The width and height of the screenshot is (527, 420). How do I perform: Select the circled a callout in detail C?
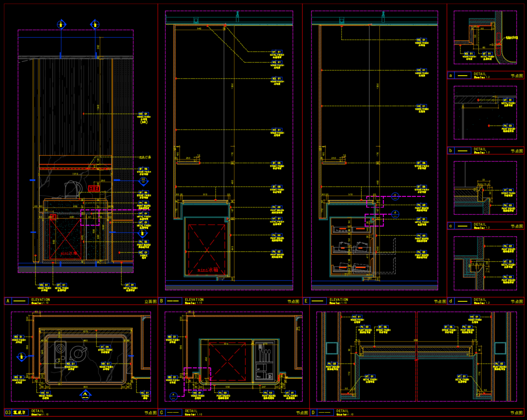click(173, 396)
